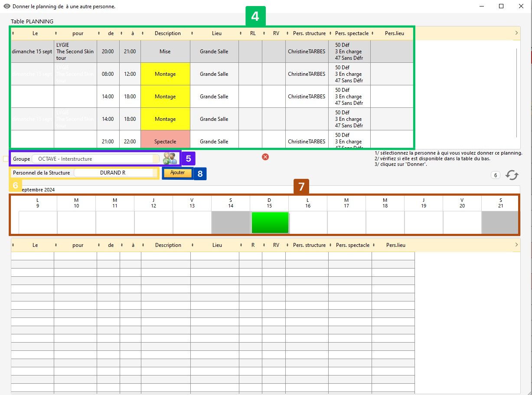Expand bottom table columns with right chevron
This screenshot has width=532, height=395.
[x=516, y=245]
